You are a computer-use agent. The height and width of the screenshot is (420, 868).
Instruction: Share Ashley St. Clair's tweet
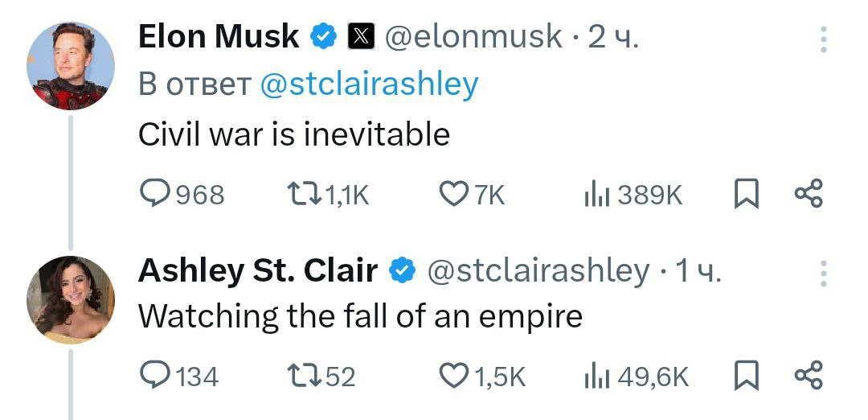click(808, 376)
